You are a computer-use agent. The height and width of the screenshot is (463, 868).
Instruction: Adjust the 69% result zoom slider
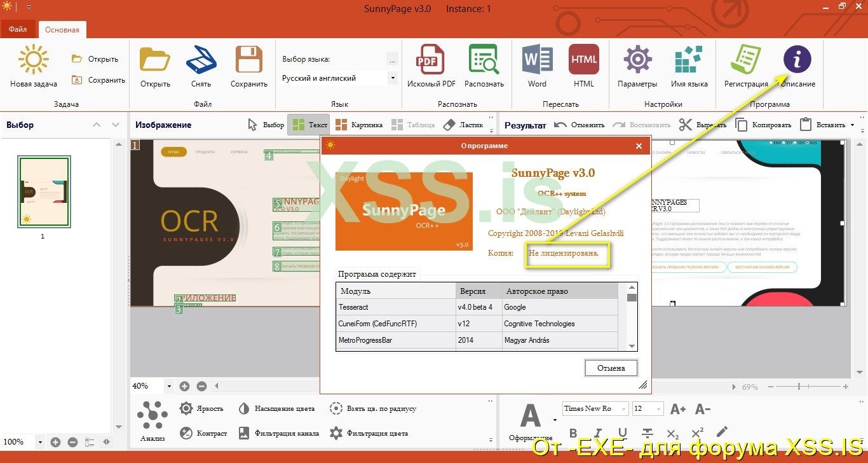click(x=799, y=386)
